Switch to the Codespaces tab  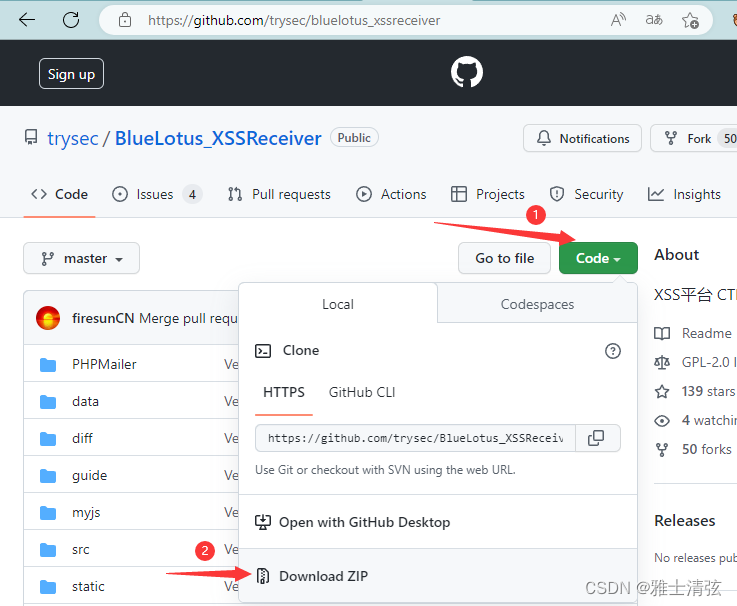coord(537,304)
